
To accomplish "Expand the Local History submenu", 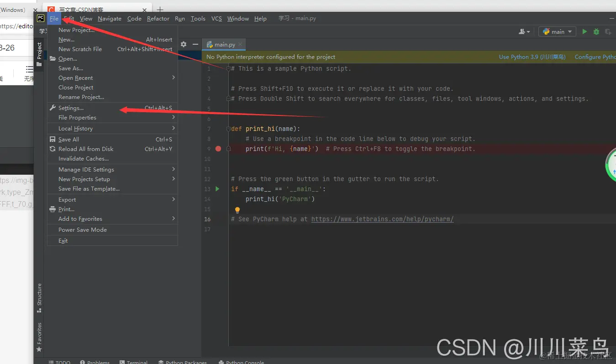I will click(112, 128).
